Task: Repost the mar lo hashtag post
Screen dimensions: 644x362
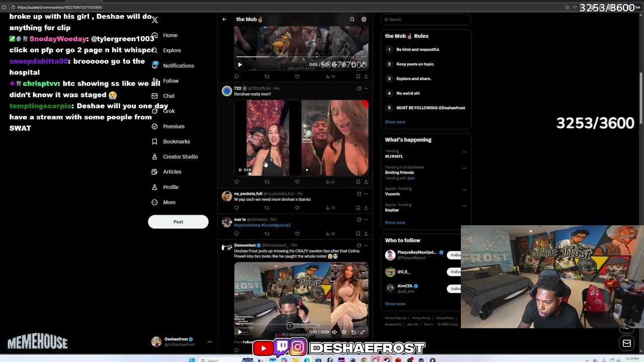Action: pos(267,233)
